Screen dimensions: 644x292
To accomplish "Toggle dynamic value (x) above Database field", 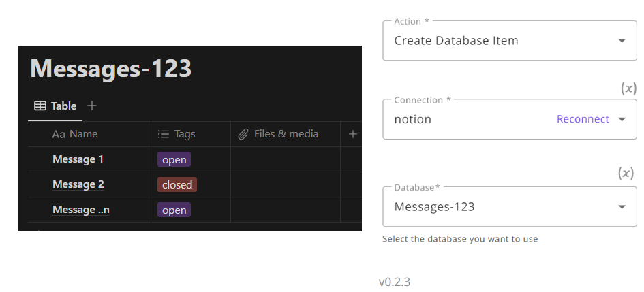I will 626,174.
